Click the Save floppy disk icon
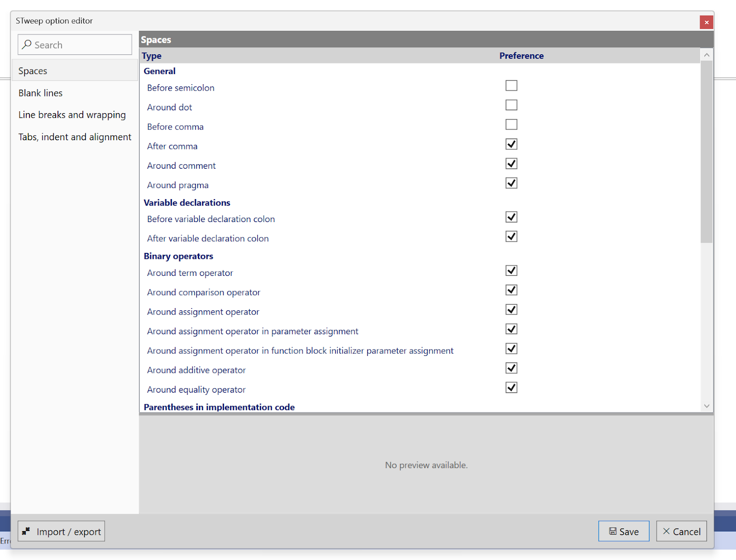The width and height of the screenshot is (736, 560). [x=613, y=531]
